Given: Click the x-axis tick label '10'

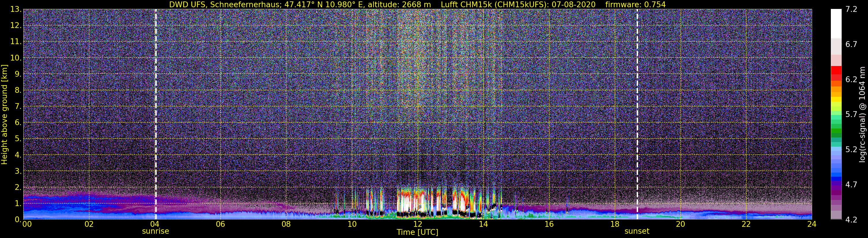Looking at the screenshot, I should click(x=352, y=224).
